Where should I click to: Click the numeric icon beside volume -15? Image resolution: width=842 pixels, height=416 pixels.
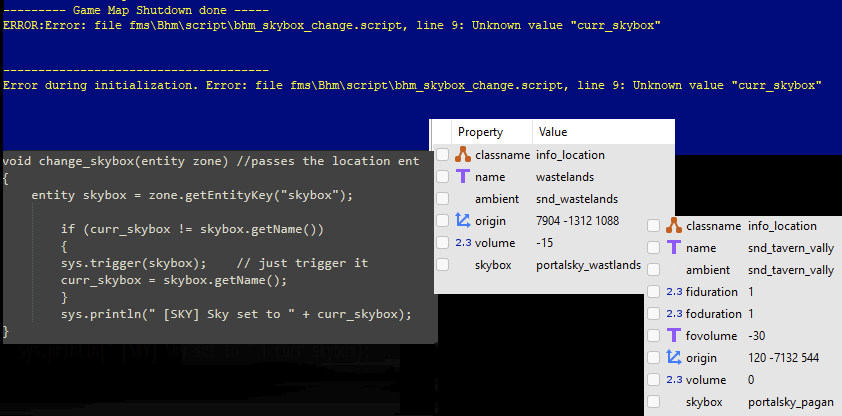(x=463, y=243)
